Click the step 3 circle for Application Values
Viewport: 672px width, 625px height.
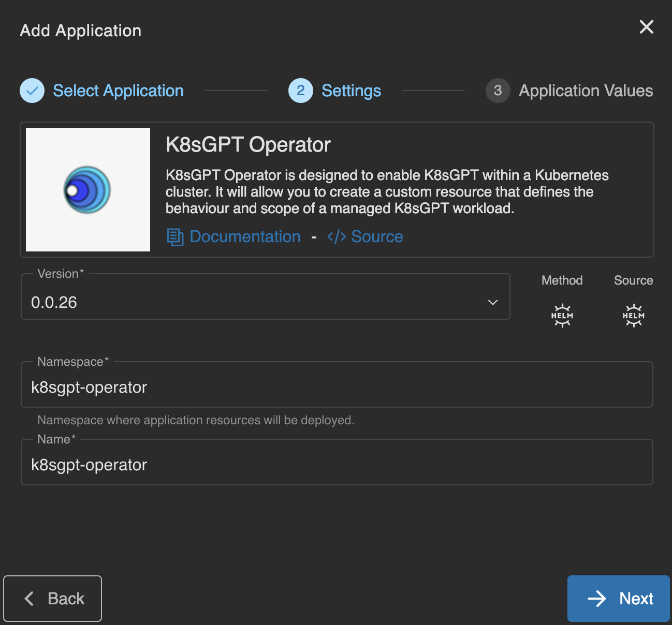coord(498,91)
